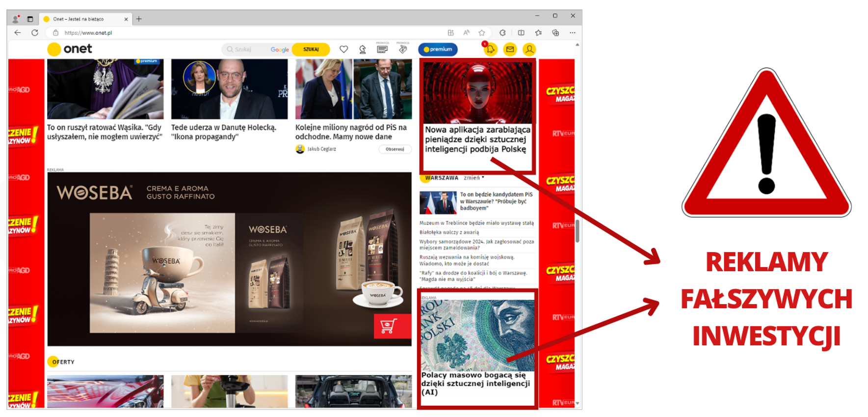868x417 pixels.
Task: Click the heart icon in Onet header
Action: click(x=343, y=50)
